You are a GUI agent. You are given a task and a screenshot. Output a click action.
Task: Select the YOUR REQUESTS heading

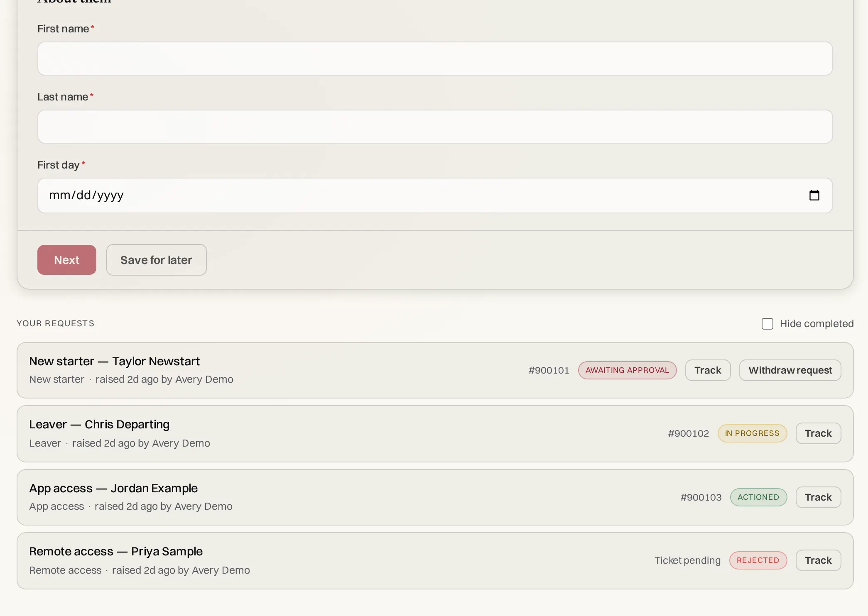[55, 323]
